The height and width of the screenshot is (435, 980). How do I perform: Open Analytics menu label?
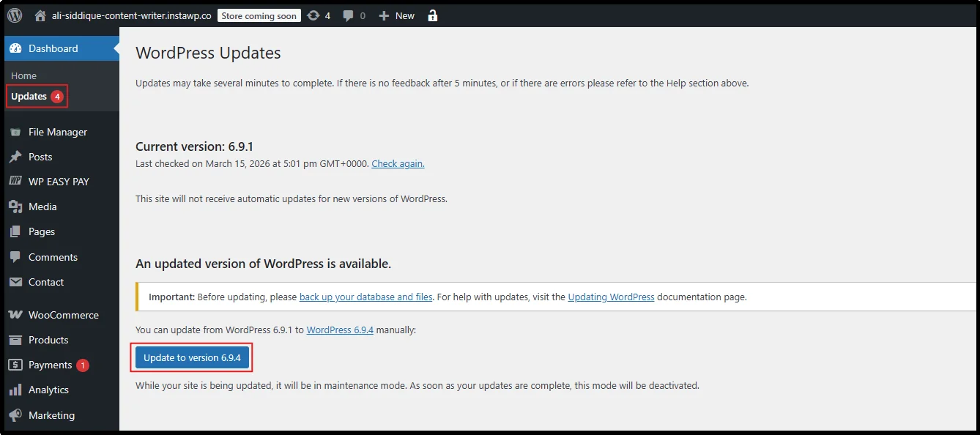click(48, 390)
